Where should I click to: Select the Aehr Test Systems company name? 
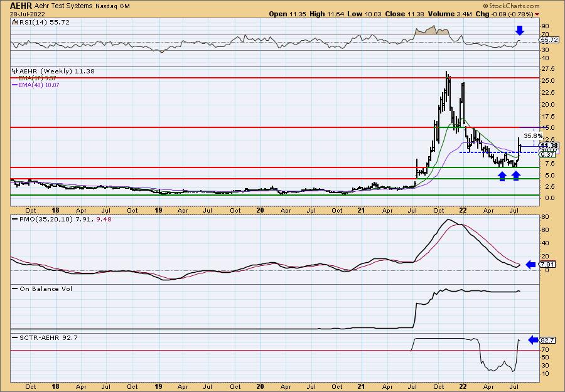coord(64,6)
